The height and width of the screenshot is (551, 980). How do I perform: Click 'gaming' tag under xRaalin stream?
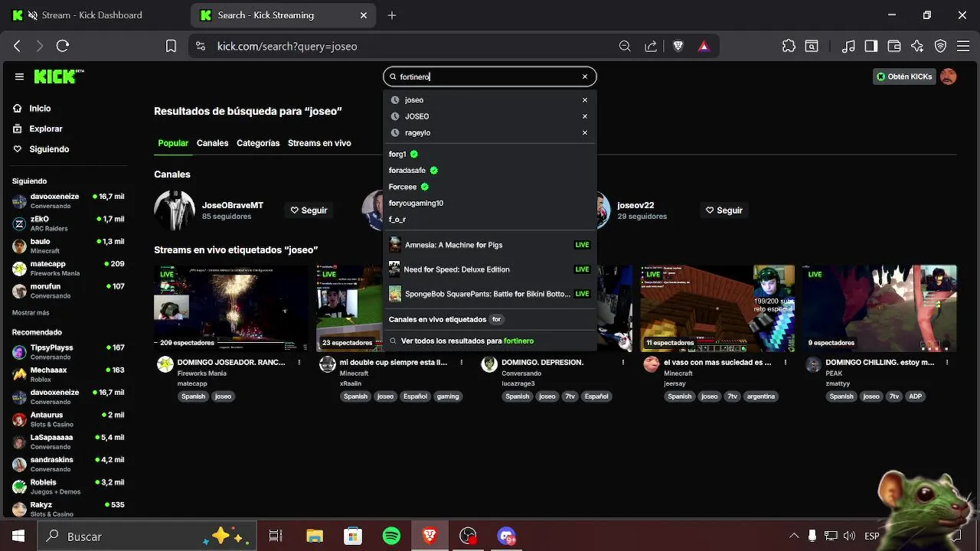[448, 396]
